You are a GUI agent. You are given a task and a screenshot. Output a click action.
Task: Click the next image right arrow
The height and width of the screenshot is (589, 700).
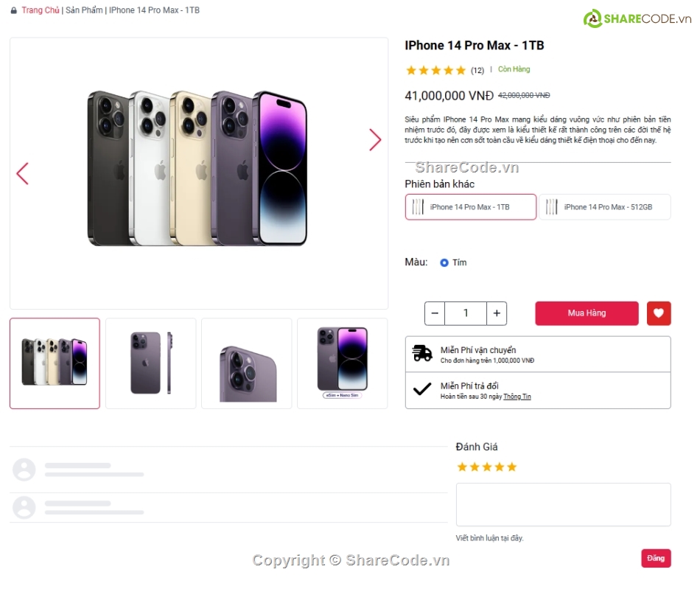point(375,140)
